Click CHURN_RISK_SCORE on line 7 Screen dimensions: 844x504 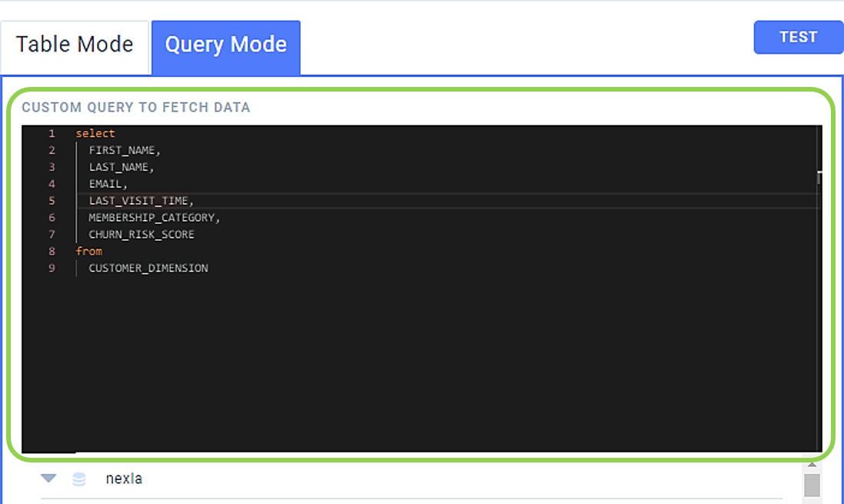142,234
